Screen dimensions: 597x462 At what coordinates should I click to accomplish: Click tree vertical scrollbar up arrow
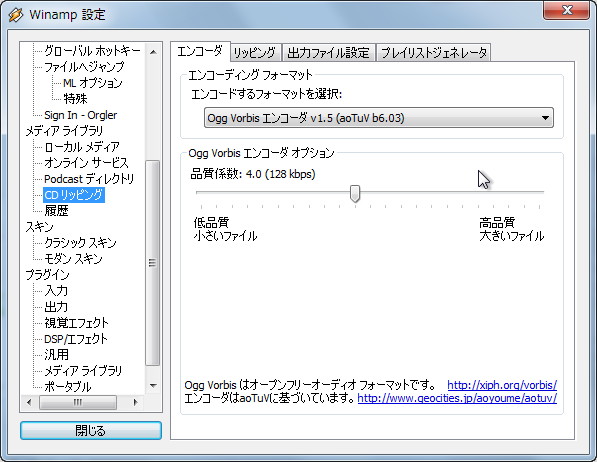pyautogui.click(x=153, y=51)
